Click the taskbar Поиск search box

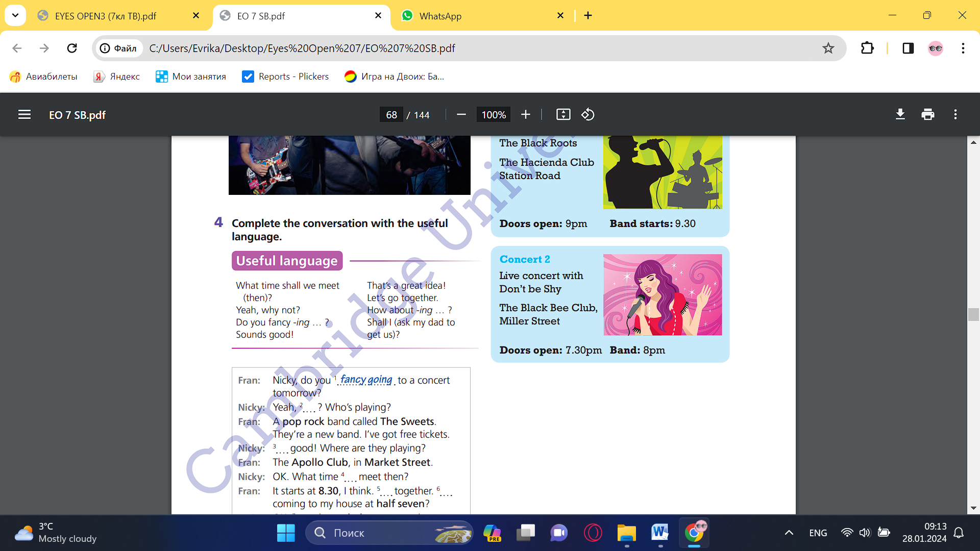[x=389, y=533]
